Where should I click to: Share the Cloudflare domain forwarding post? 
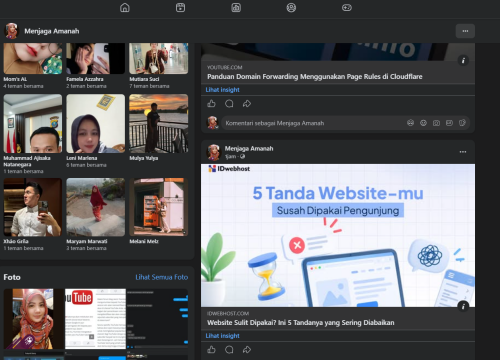247,104
